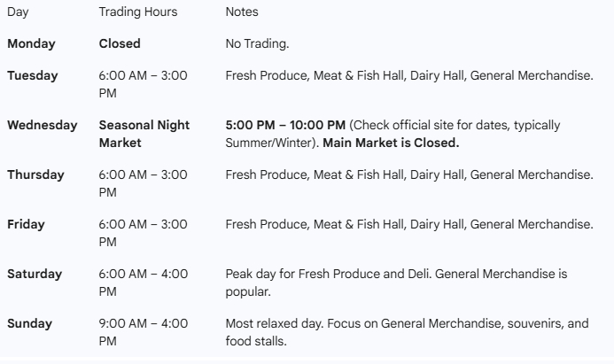The width and height of the screenshot is (614, 364).
Task: Select the Thursday row label
Action: click(35, 174)
